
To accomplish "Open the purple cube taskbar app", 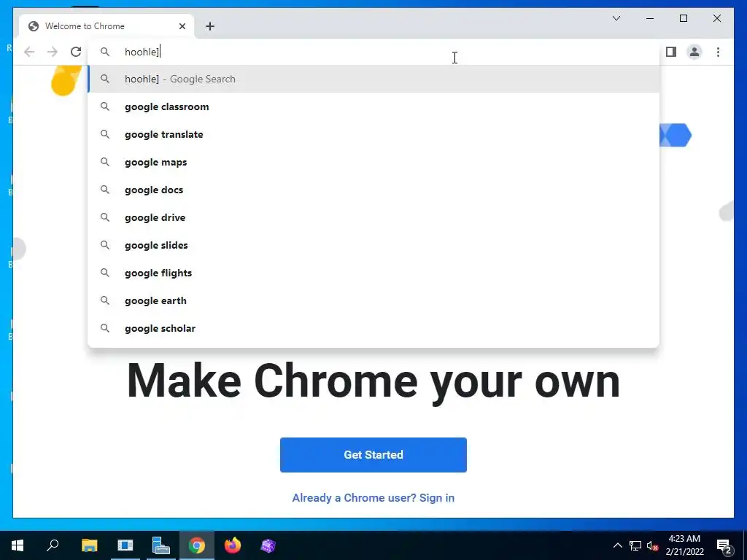I will pyautogui.click(x=268, y=545).
